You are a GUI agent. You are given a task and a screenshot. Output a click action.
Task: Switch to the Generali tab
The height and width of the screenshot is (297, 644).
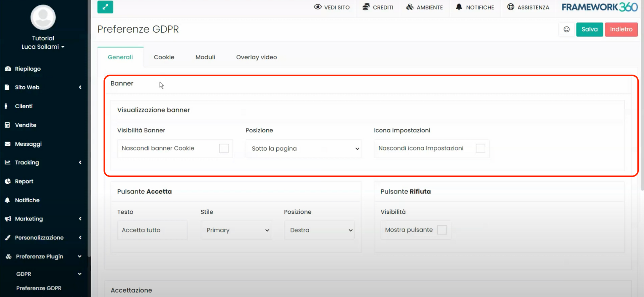120,57
